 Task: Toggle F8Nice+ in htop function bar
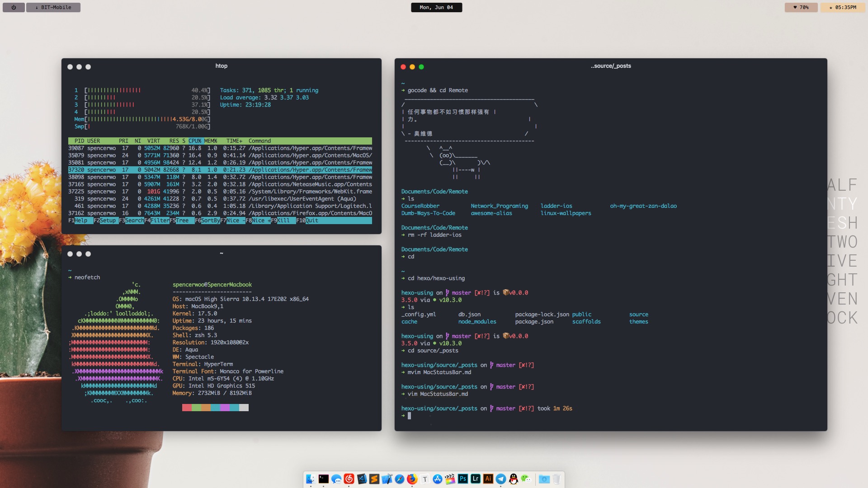[259, 220]
